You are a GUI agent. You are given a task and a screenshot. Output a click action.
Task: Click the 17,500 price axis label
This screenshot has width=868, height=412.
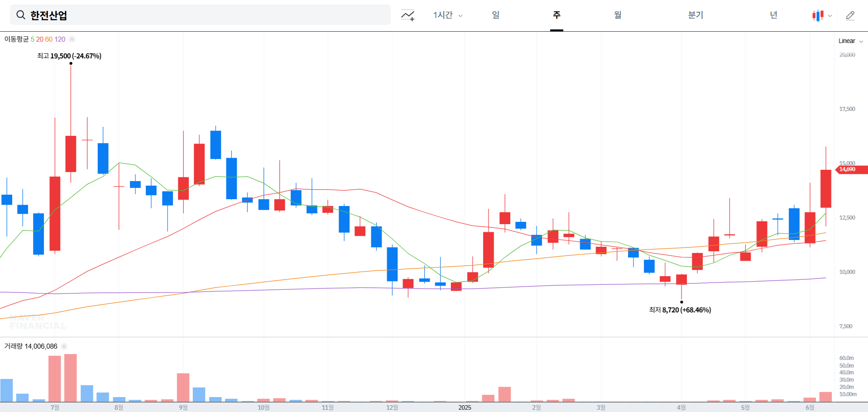click(x=847, y=109)
